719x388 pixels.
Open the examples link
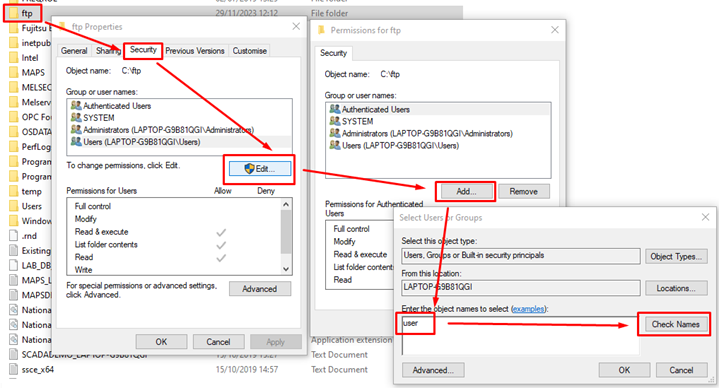[529, 309]
